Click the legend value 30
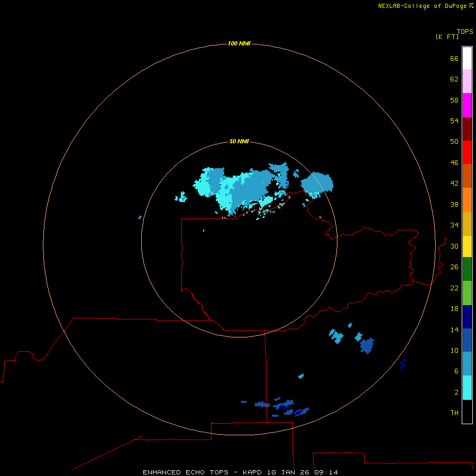This screenshot has width=476, height=476. click(x=454, y=246)
